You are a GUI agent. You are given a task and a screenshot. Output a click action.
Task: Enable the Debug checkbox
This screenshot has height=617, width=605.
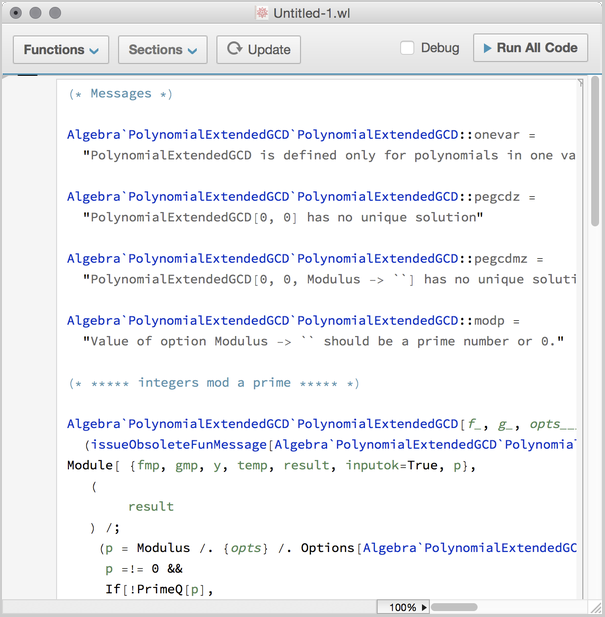(x=407, y=48)
